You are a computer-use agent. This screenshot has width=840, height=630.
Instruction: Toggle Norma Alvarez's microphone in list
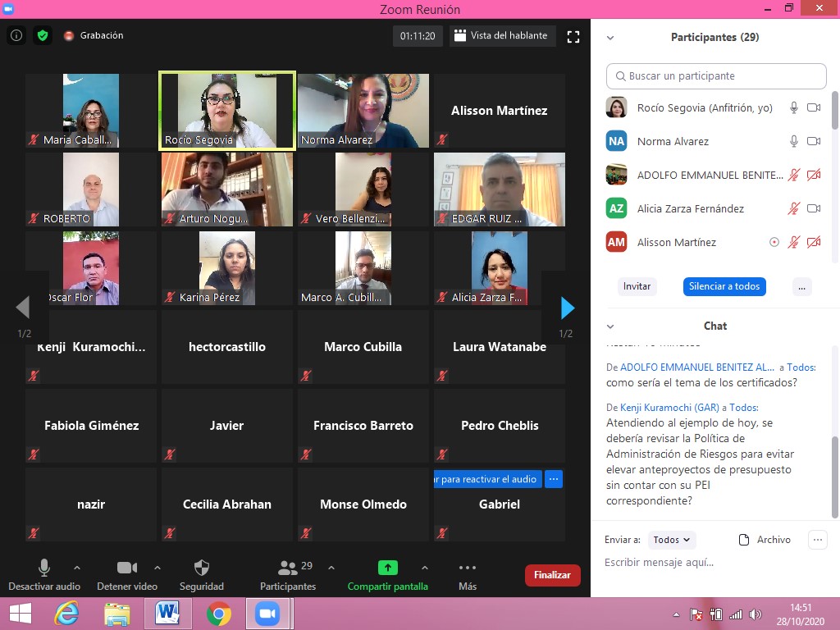click(x=794, y=141)
